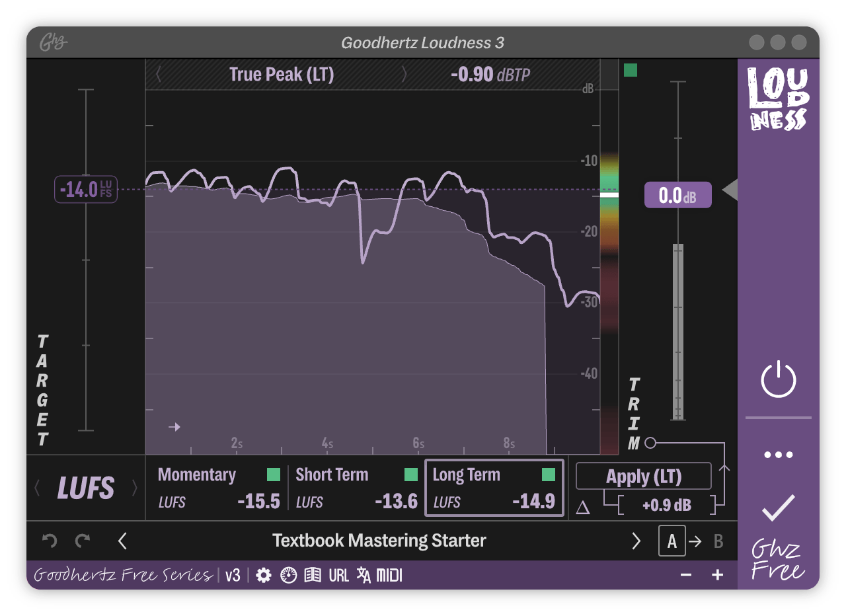Open the language translation icon
Viewport: 846px width, 616px height.
[364, 576]
